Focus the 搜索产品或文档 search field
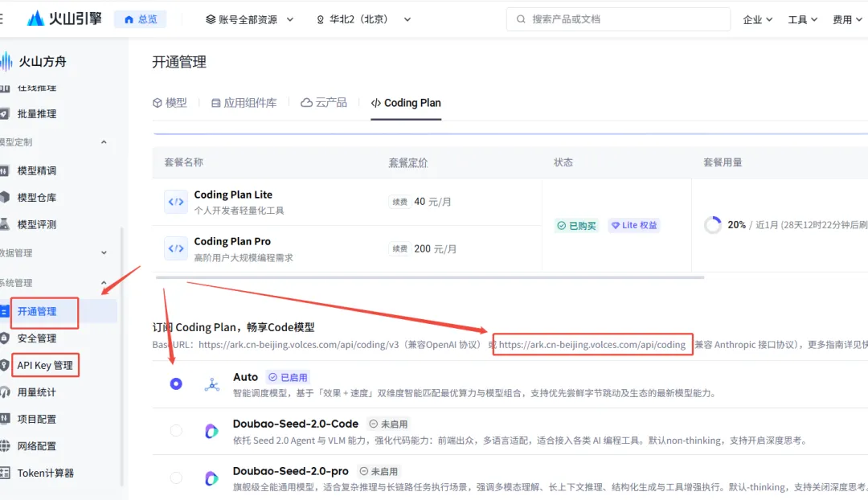The image size is (868, 500). (618, 19)
